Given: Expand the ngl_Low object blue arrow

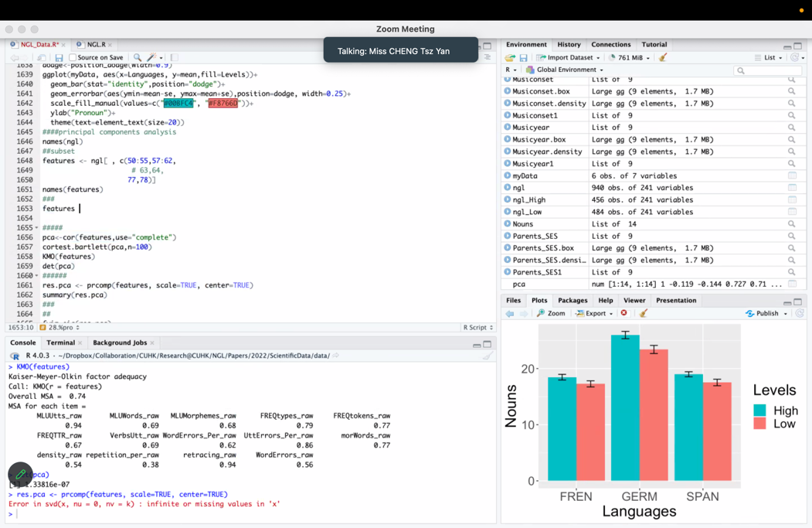Looking at the screenshot, I should tap(508, 212).
